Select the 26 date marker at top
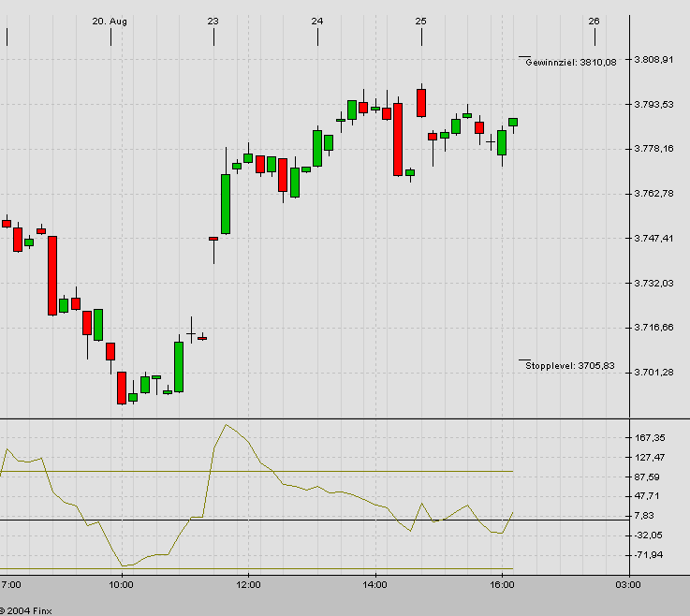 [594, 21]
